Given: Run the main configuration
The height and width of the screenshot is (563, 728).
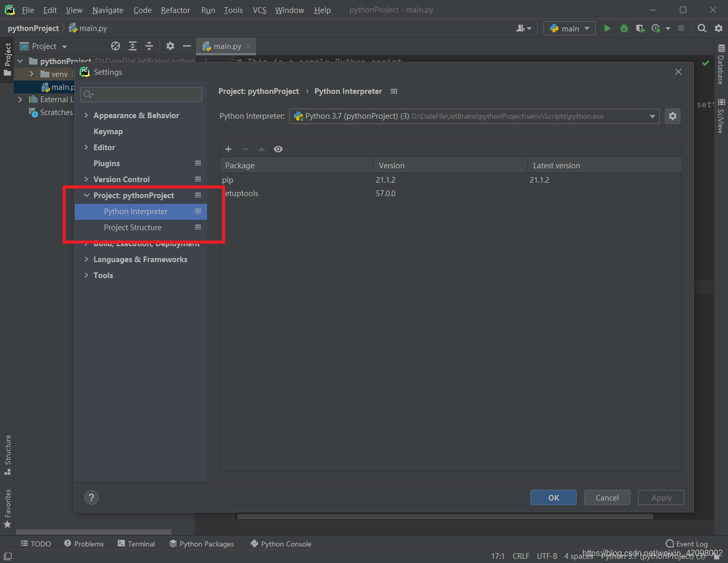Looking at the screenshot, I should click(607, 28).
